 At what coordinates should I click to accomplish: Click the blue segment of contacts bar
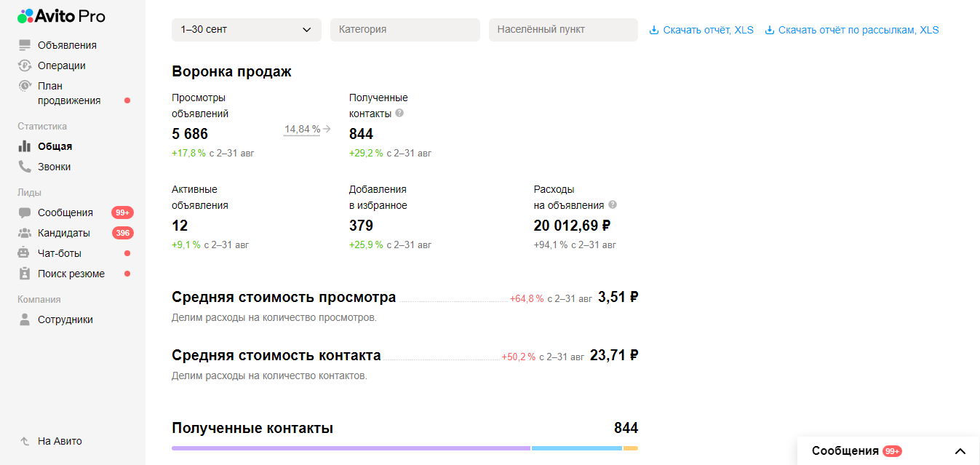577,448
